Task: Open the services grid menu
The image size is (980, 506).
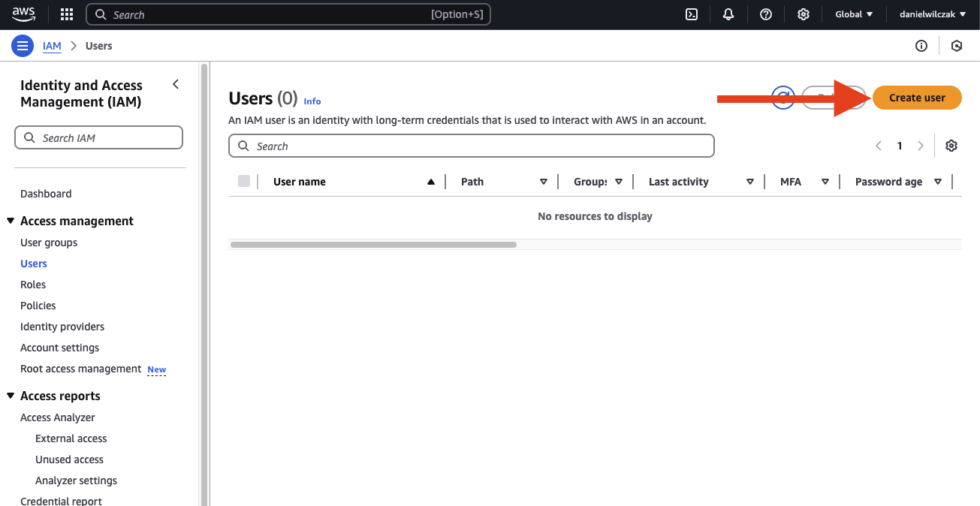Action: (67, 14)
